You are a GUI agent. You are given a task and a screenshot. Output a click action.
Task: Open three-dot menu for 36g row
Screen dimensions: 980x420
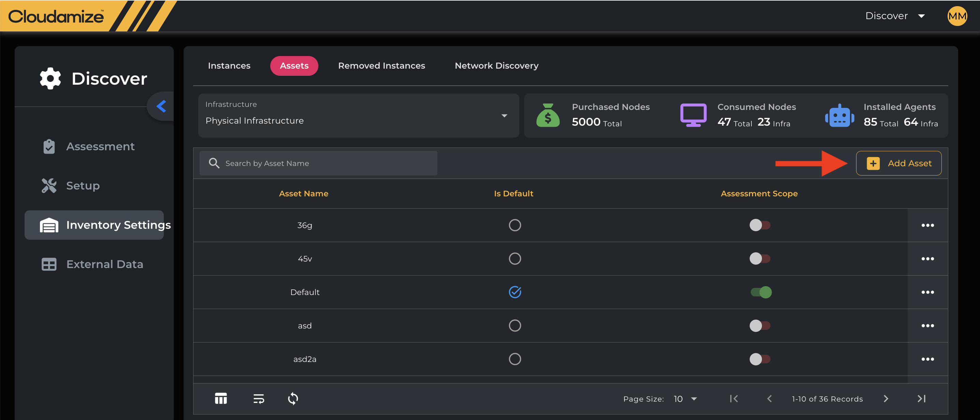click(927, 225)
